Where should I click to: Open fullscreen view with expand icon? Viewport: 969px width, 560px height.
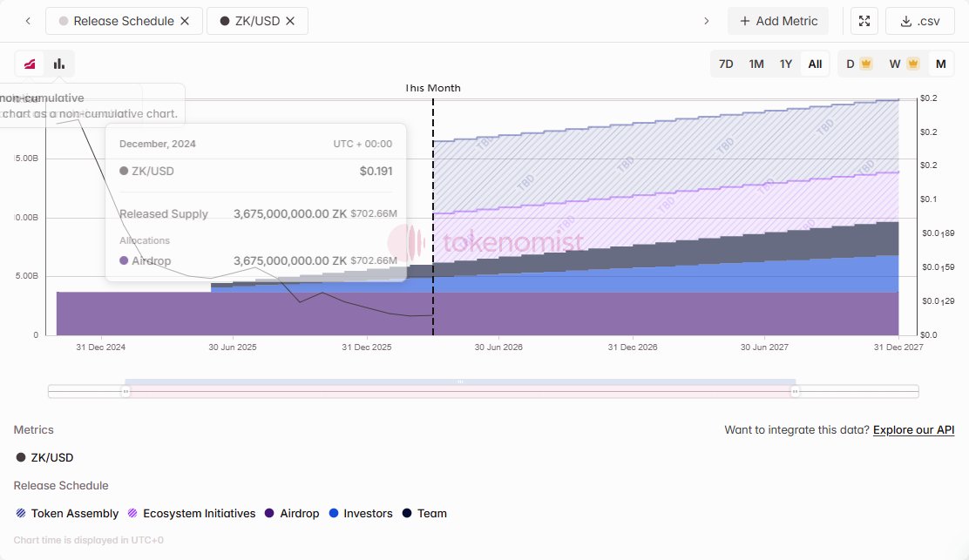point(864,21)
